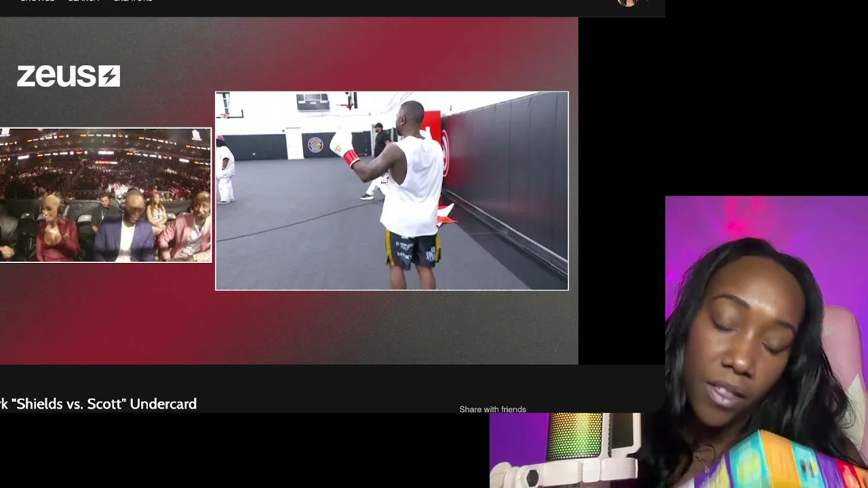The height and width of the screenshot is (488, 868).
Task: Click the streamer's webcam overlay
Action: click(x=766, y=342)
